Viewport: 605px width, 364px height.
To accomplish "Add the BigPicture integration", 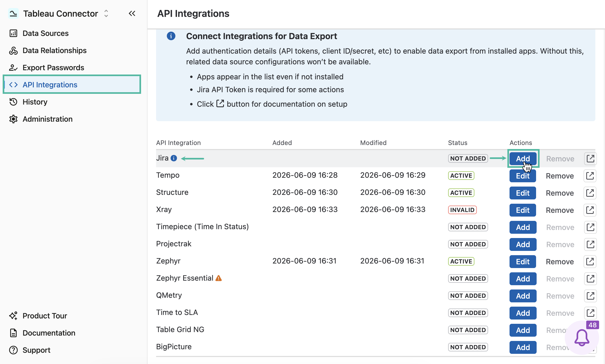I will 523,347.
